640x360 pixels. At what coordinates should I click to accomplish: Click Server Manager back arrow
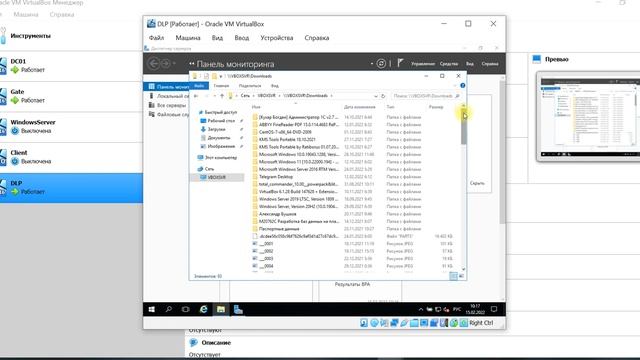154,63
